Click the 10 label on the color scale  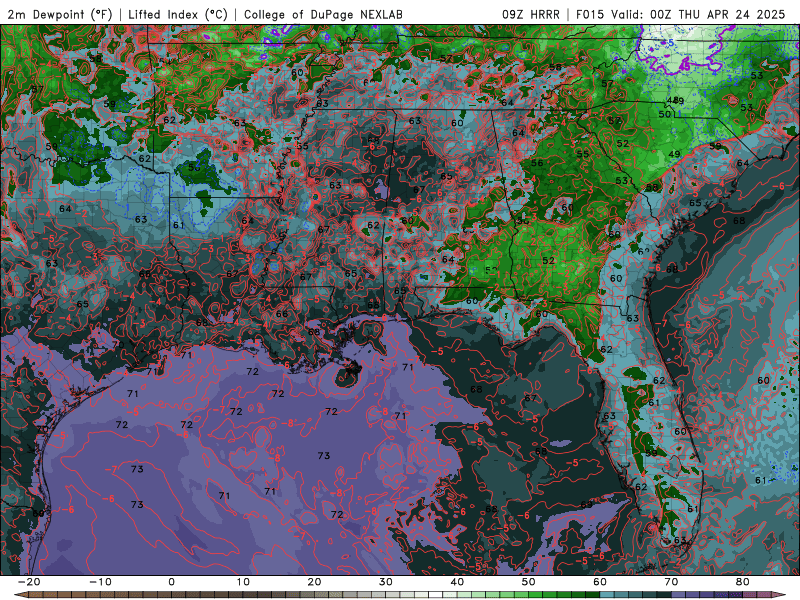pos(243,582)
